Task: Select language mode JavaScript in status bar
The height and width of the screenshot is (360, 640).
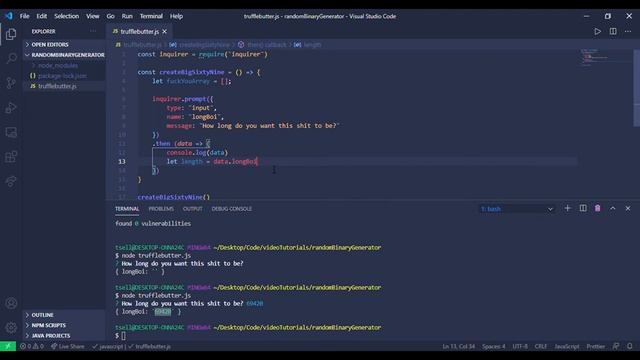Action: tap(567, 347)
